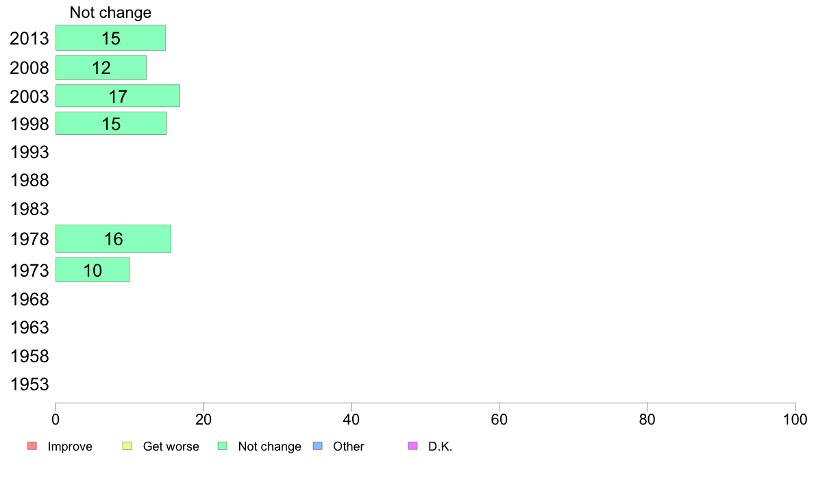
Task: Click the Get worse legend label
Action: (x=171, y=446)
